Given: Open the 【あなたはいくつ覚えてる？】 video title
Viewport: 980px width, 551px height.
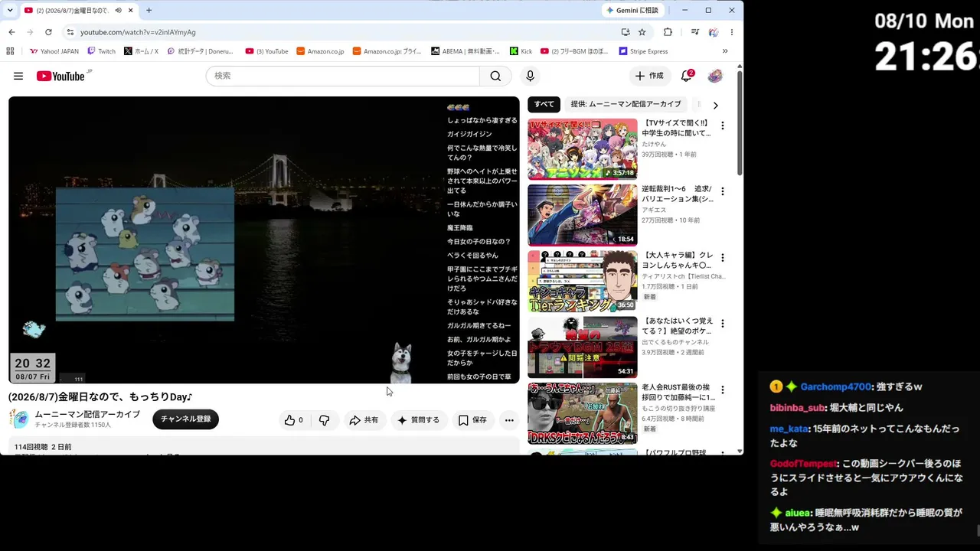Looking at the screenshot, I should pyautogui.click(x=678, y=326).
